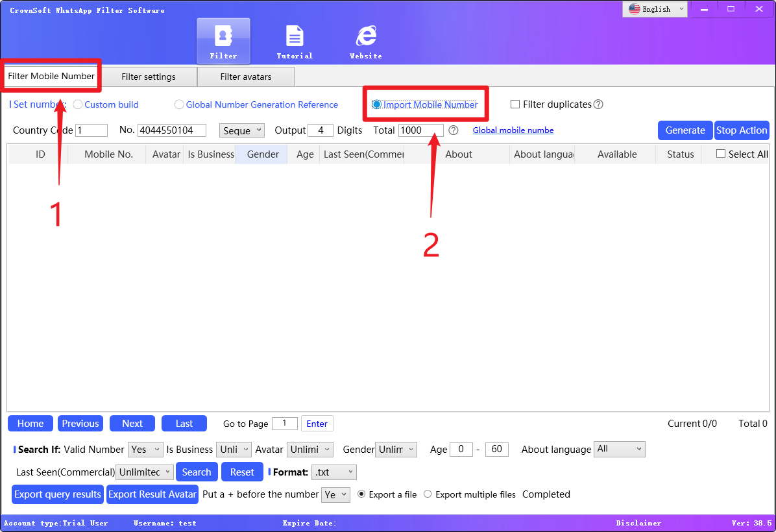The height and width of the screenshot is (532, 776).
Task: Click Stop Action button
Action: click(x=742, y=130)
